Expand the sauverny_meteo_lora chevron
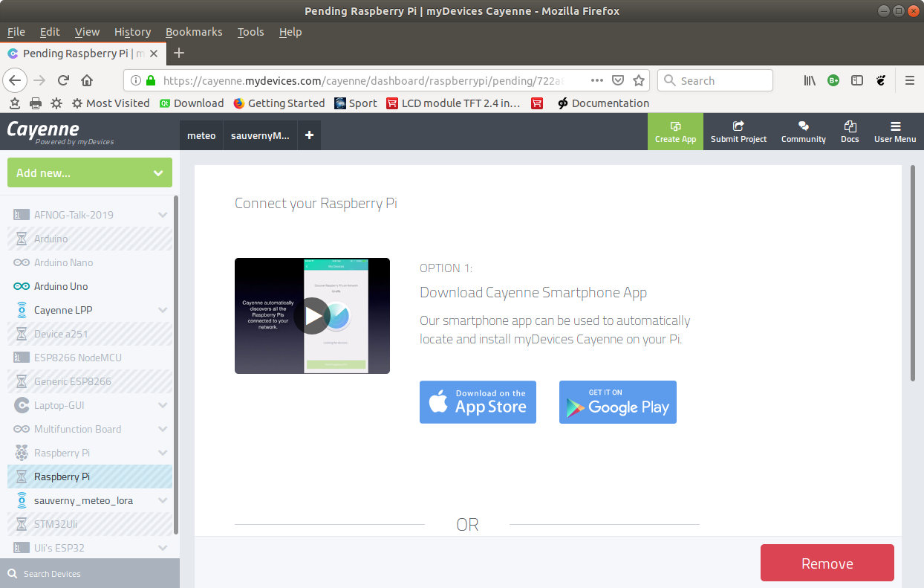Image resolution: width=924 pixels, height=588 pixels. click(163, 500)
